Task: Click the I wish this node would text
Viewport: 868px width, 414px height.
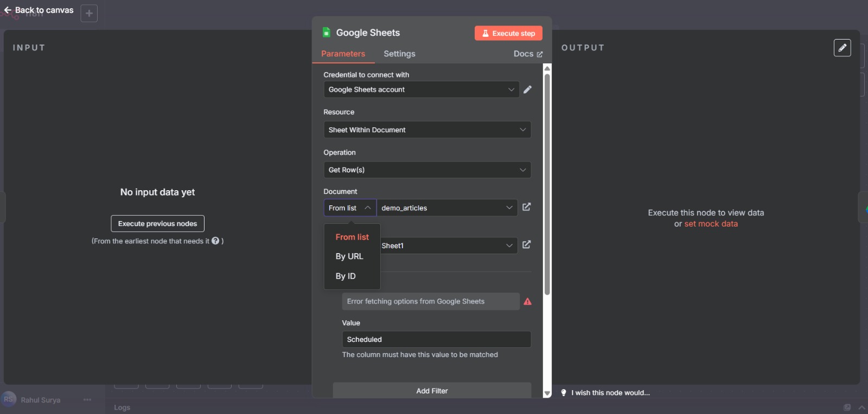Action: coord(610,393)
